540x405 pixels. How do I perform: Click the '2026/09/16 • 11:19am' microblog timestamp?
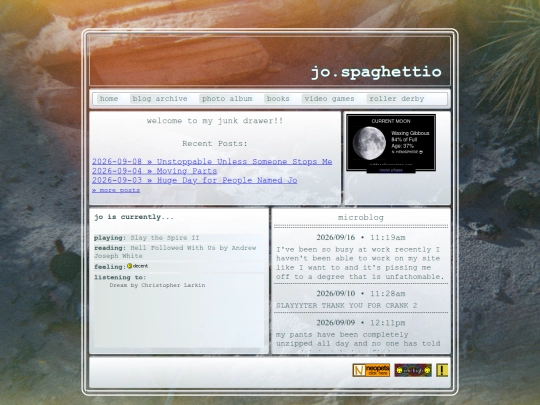pos(361,237)
